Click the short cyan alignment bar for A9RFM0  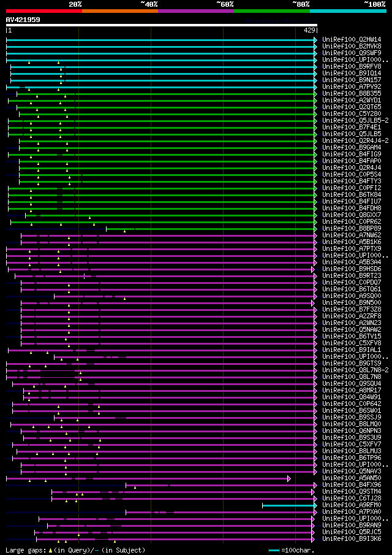(288, 505)
